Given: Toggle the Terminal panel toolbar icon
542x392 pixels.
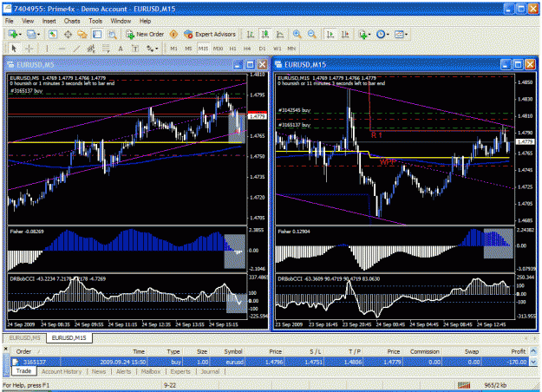Looking at the screenshot, I should tap(97, 34).
